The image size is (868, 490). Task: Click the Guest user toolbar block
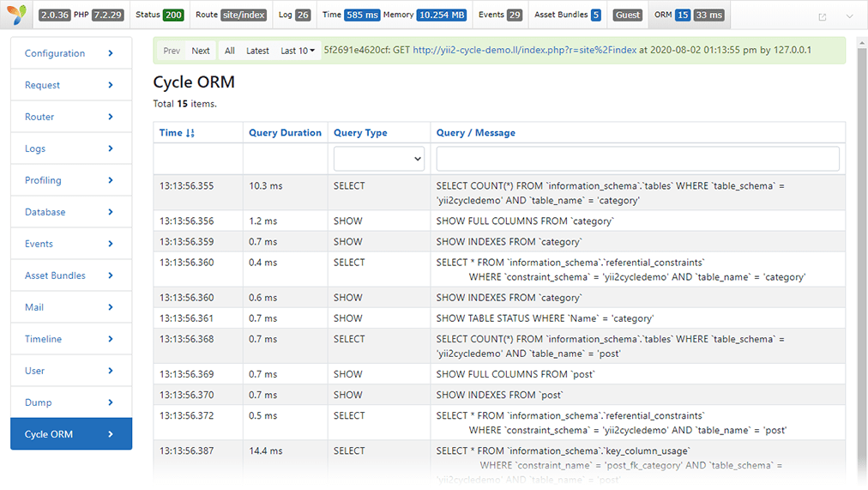tap(628, 15)
